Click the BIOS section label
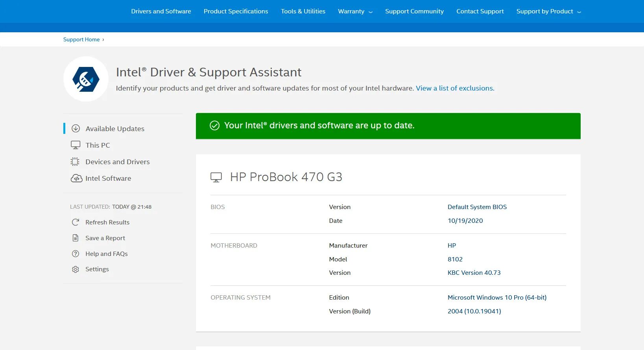Image resolution: width=644 pixels, height=350 pixels. 218,207
